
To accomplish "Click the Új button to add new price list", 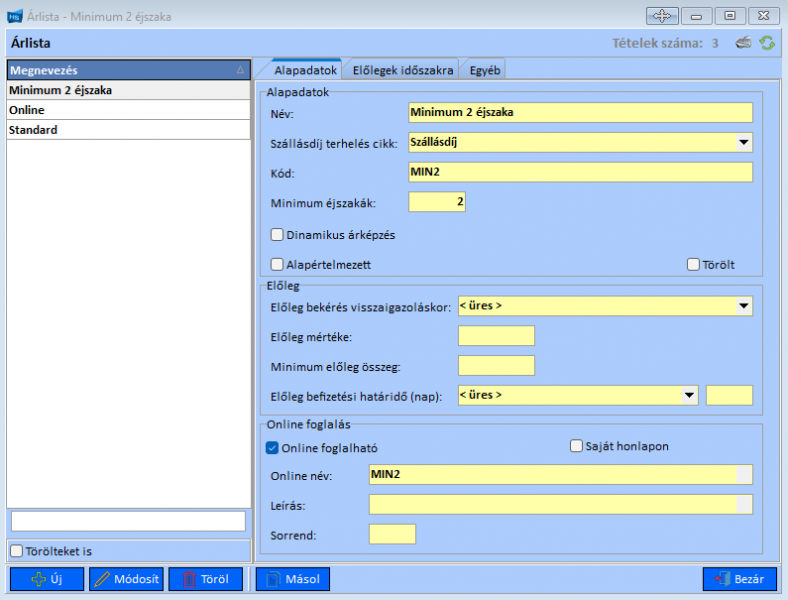I will [47, 579].
